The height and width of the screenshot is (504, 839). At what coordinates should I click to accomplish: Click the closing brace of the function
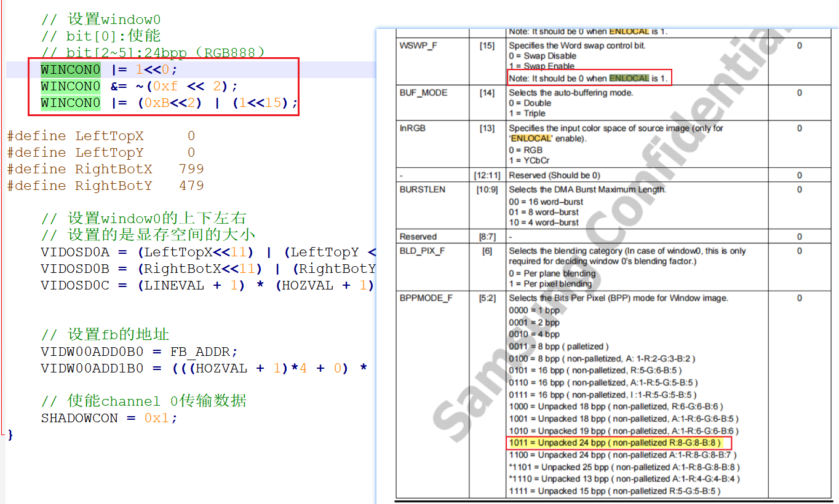(10, 435)
